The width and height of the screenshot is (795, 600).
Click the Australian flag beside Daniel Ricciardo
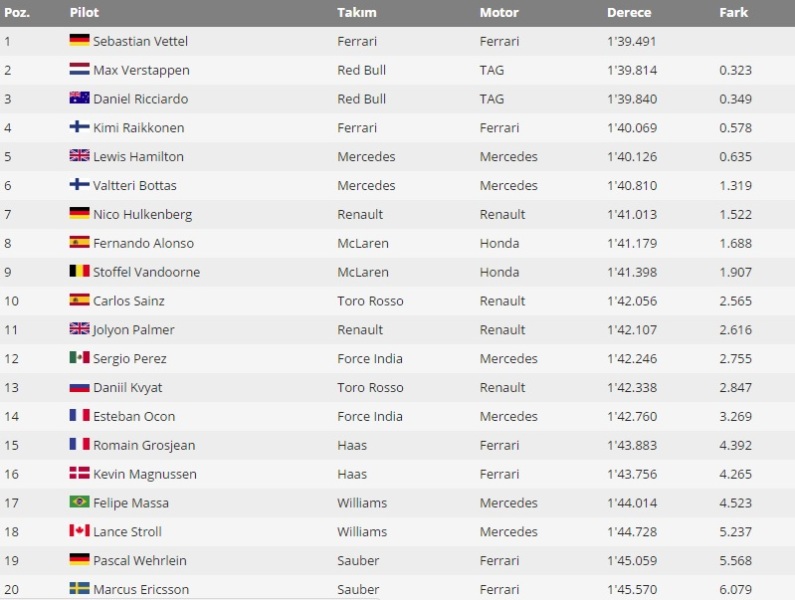79,98
